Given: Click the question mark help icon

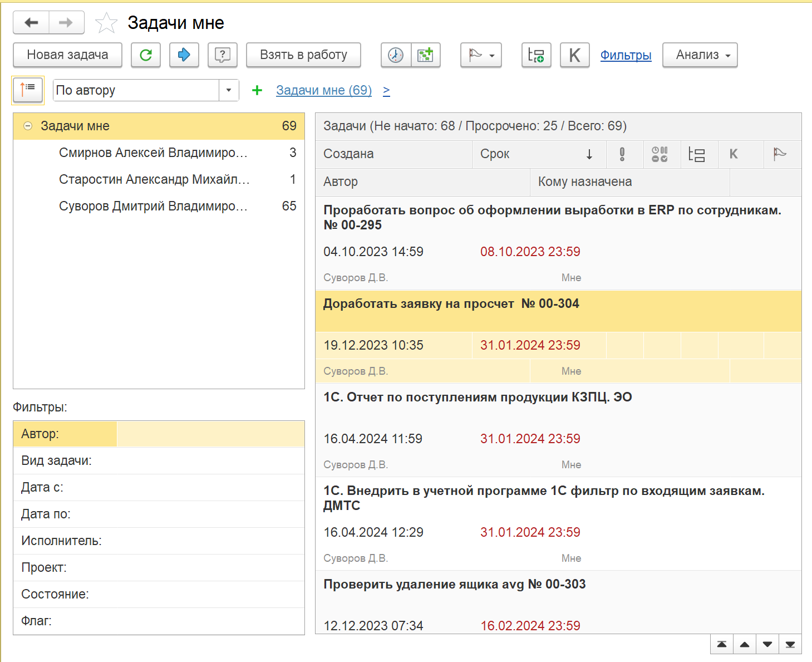Looking at the screenshot, I should 223,55.
